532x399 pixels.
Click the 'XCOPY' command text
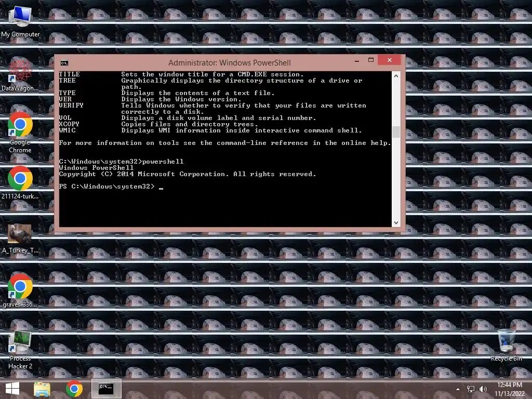(69, 124)
